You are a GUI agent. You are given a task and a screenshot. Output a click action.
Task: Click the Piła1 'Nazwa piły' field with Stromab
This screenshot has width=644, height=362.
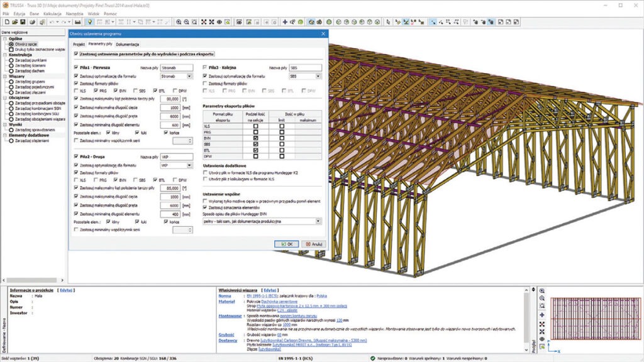click(177, 68)
